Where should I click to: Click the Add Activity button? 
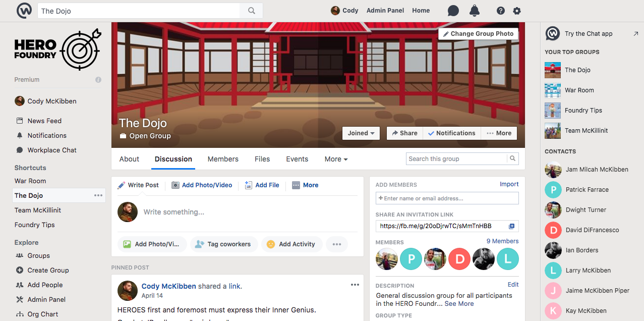[x=291, y=244]
